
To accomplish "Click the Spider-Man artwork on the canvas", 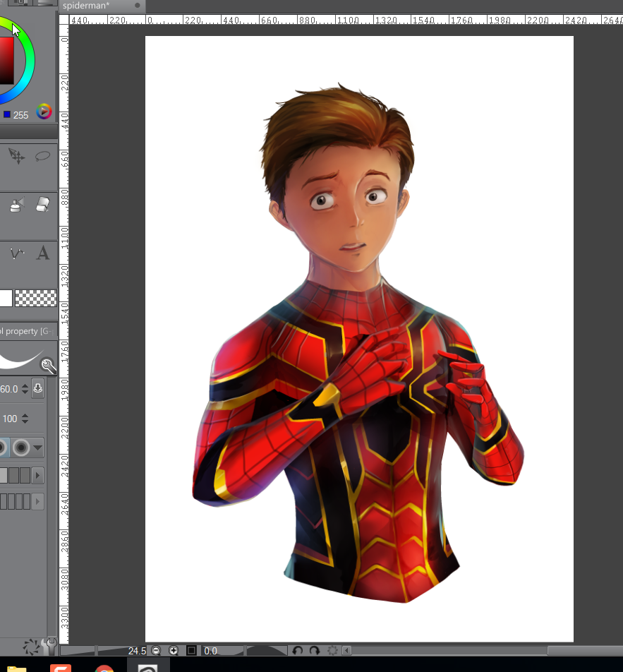I will click(359, 343).
